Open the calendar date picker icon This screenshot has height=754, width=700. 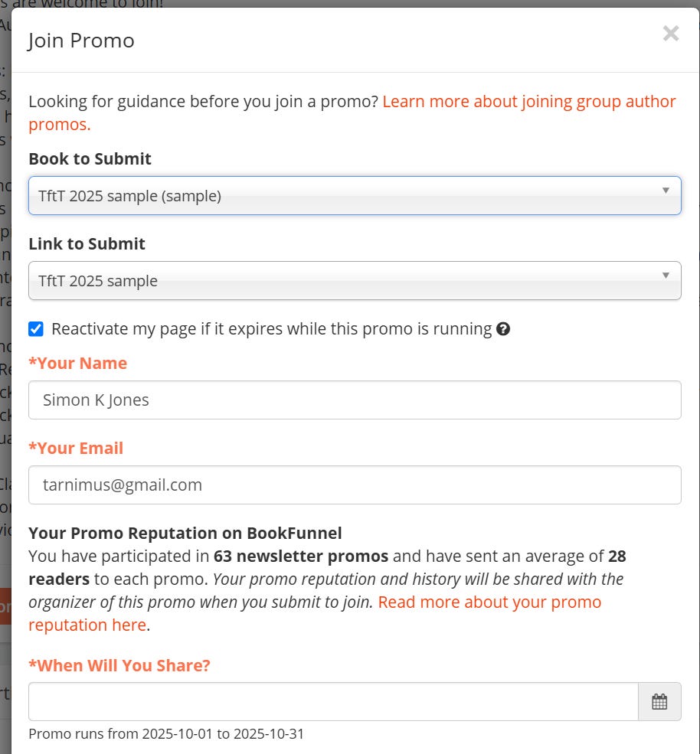(659, 702)
